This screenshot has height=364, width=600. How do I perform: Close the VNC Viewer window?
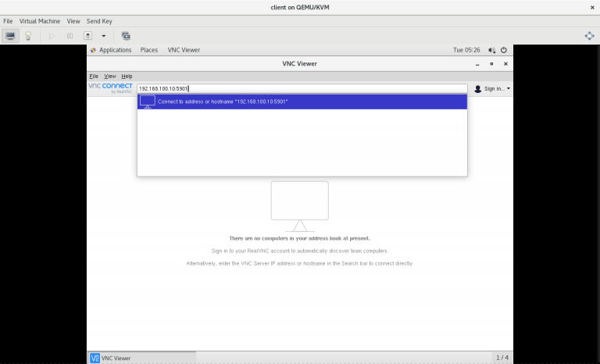(x=505, y=64)
